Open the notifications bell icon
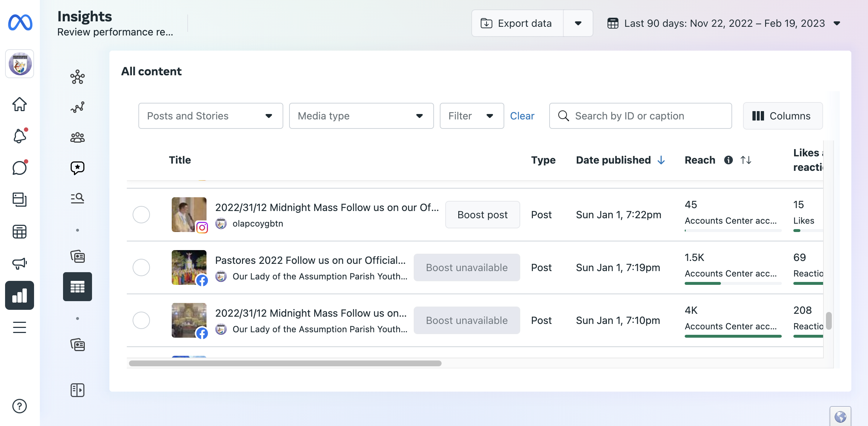Image resolution: width=868 pixels, height=426 pixels. [20, 136]
